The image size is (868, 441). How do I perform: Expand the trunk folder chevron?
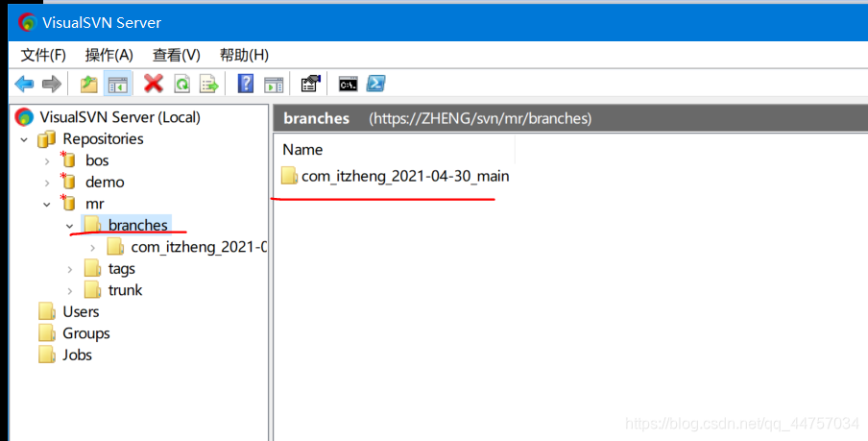(70, 291)
